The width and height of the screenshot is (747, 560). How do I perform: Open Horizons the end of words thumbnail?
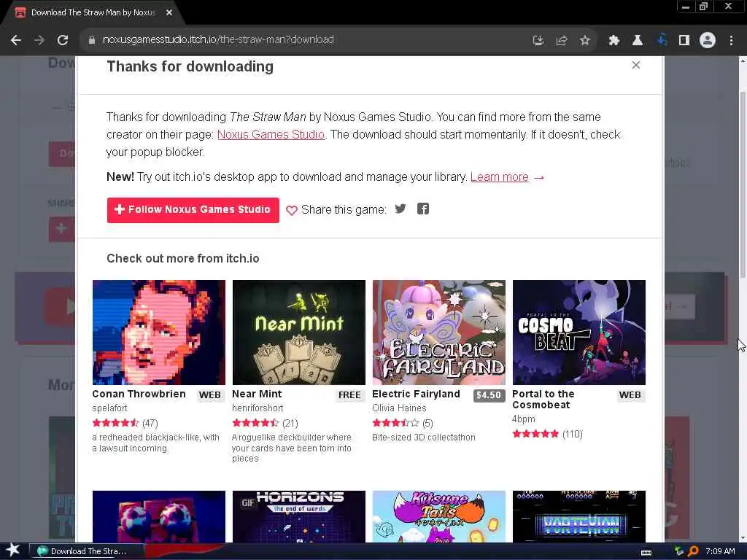[x=298, y=517]
